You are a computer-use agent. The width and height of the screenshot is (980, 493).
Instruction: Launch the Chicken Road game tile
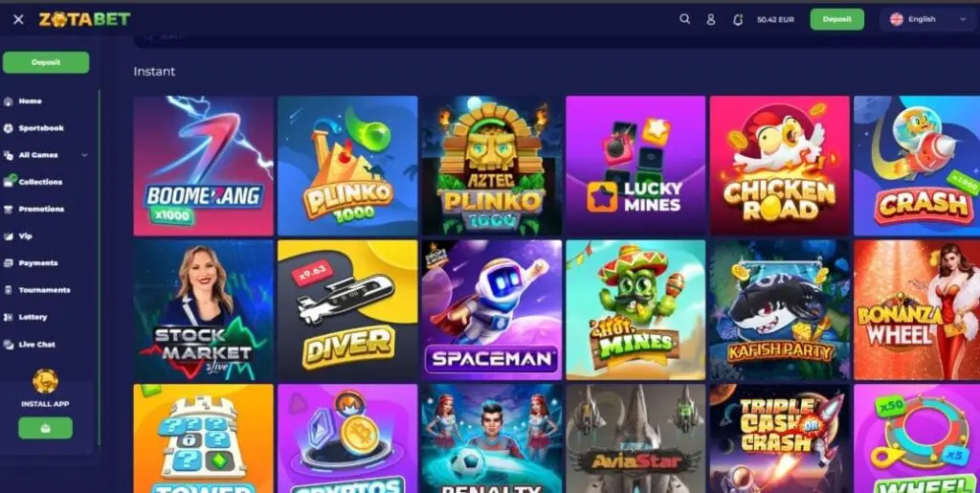[x=779, y=166]
